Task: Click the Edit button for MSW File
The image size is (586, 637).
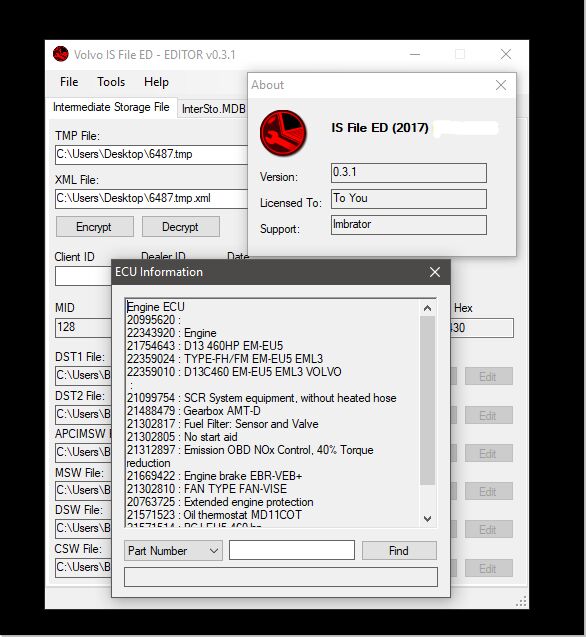Action: [488, 492]
